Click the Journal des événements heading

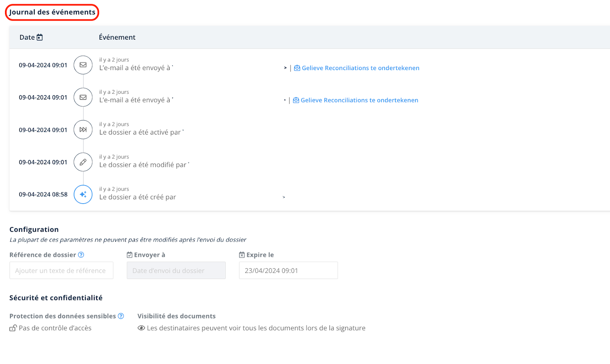(52, 12)
